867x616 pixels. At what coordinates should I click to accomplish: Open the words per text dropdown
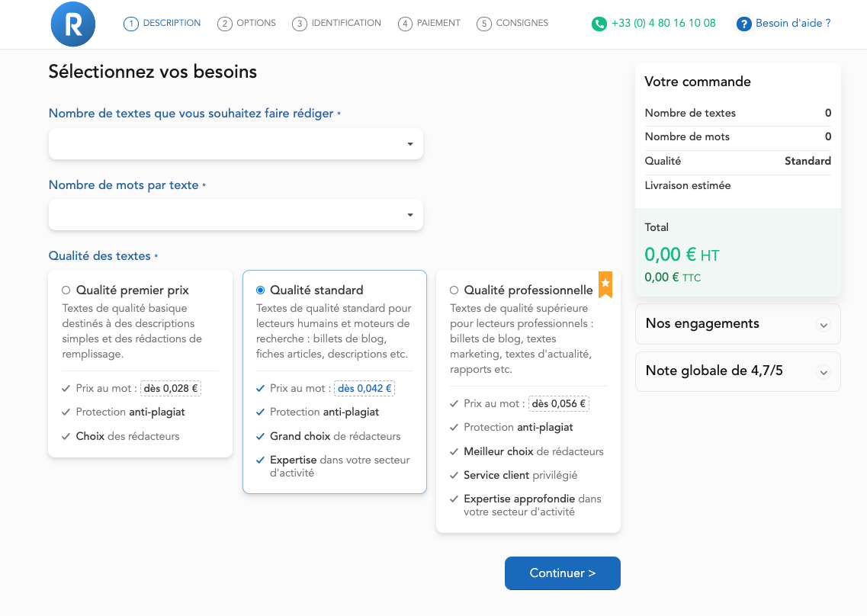point(236,215)
